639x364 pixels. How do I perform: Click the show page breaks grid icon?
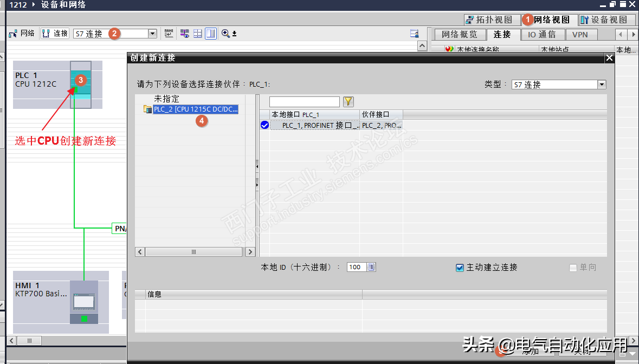click(198, 34)
